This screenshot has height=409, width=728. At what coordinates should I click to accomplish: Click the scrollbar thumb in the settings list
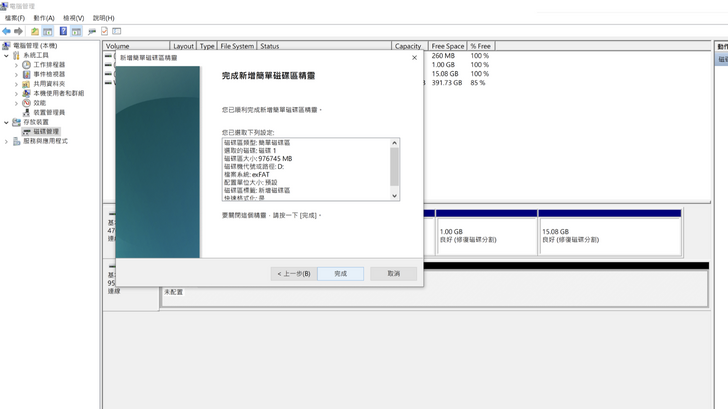coord(394,167)
